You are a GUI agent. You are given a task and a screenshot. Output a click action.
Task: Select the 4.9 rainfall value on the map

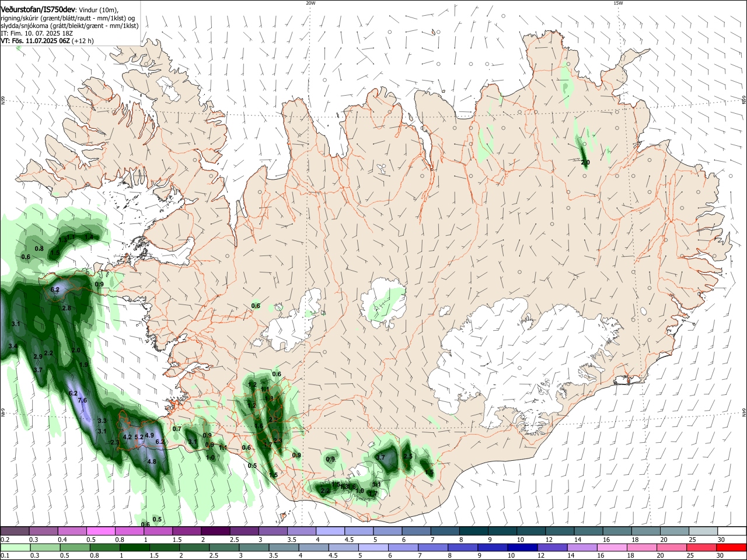coord(149,435)
